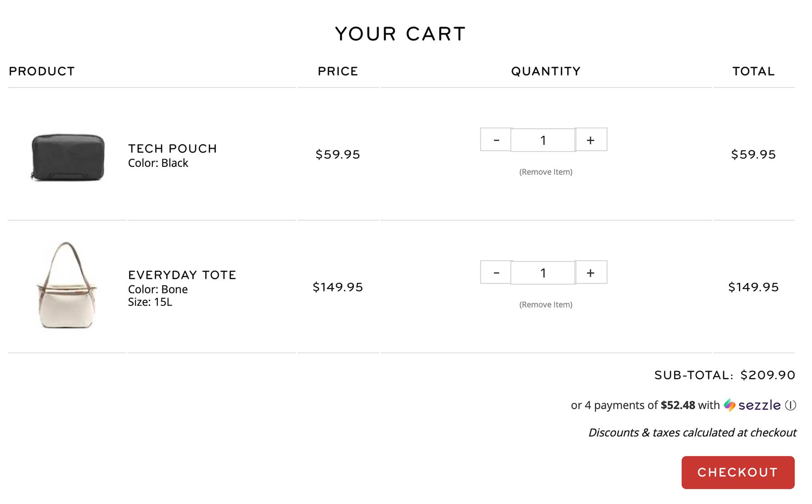This screenshot has height=504, width=812.
Task: Remove the Everyday Tote from cart
Action: tap(545, 304)
